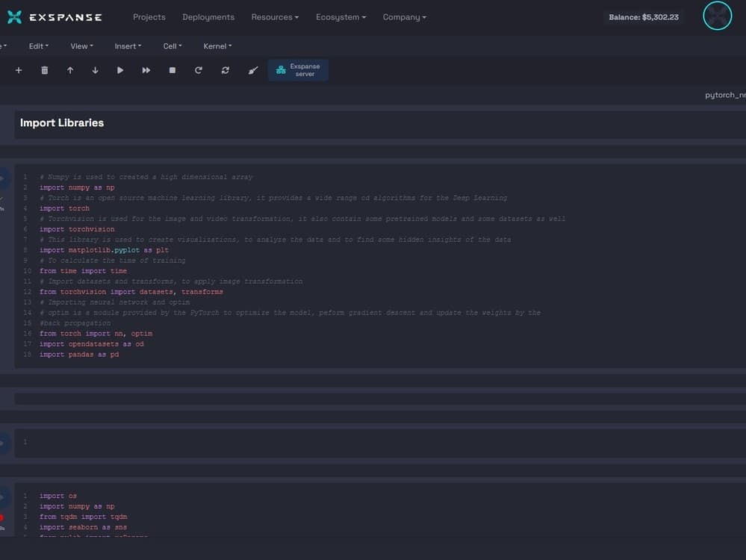Open Edit menu
The image size is (746, 560).
[39, 46]
